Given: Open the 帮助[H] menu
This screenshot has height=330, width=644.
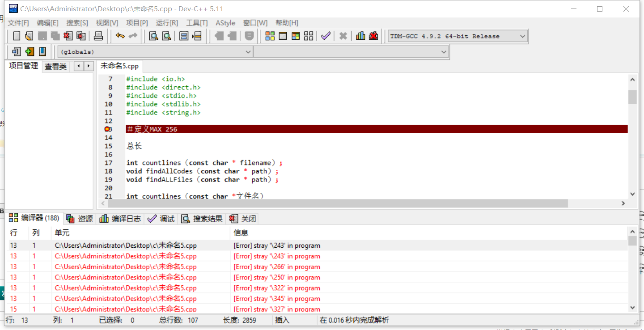Looking at the screenshot, I should click(287, 23).
